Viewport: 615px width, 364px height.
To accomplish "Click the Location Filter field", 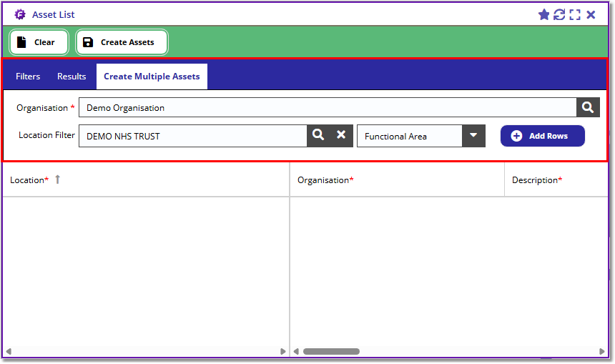I will pyautogui.click(x=192, y=136).
